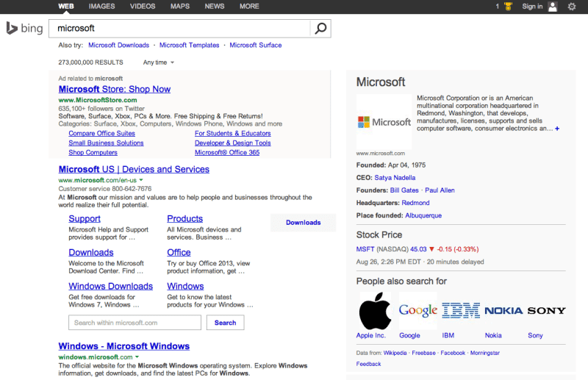588x380 pixels.
Task: Open Microsoft Office 365 link
Action: click(x=227, y=153)
